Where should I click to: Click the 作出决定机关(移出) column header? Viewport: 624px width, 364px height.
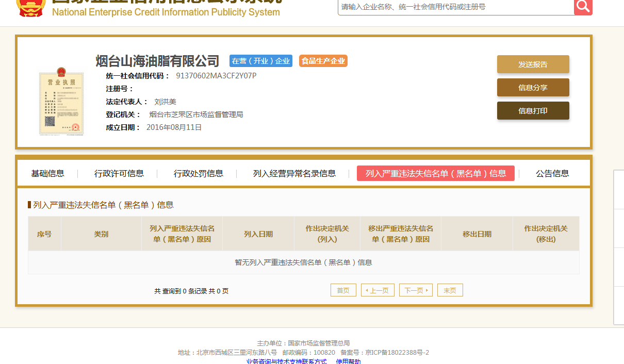[x=546, y=234]
